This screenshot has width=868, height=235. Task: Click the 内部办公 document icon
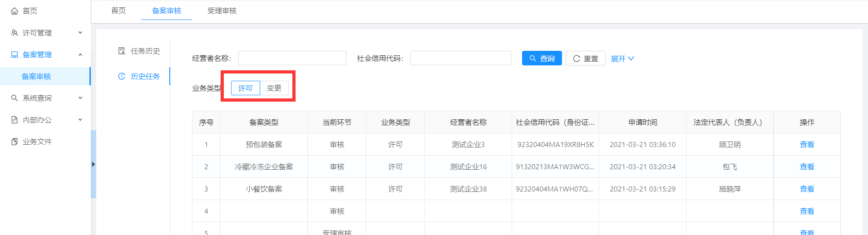[x=15, y=120]
